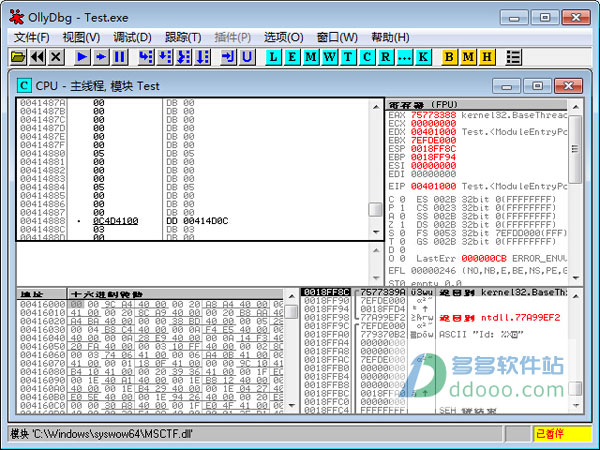The height and width of the screenshot is (450, 600).
Task: Click the status bar module path text
Action: (101, 434)
